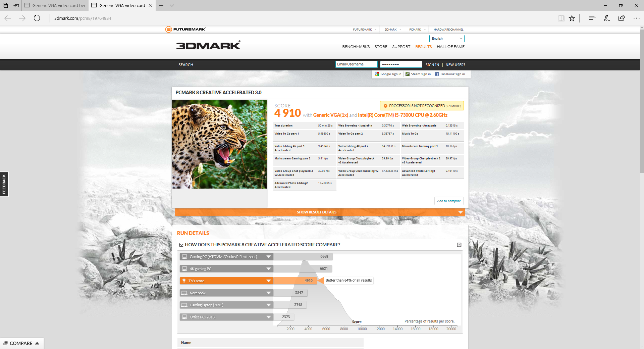The image size is (644, 349).
Task: Sign in with Steam
Action: (x=418, y=74)
